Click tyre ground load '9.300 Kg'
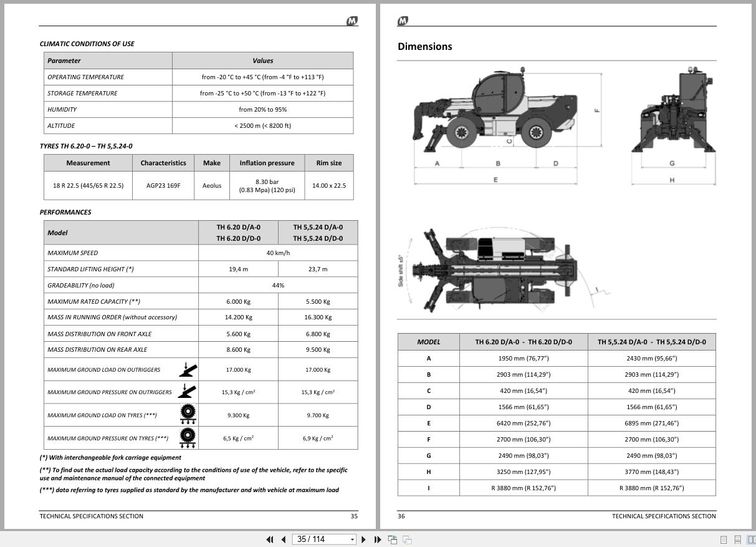 pos(238,415)
